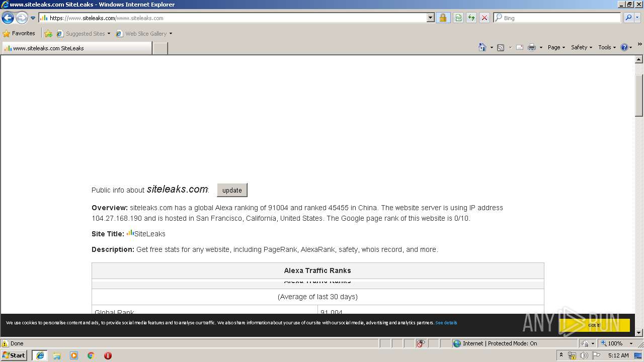Click the Stop loading icon

(x=485, y=18)
